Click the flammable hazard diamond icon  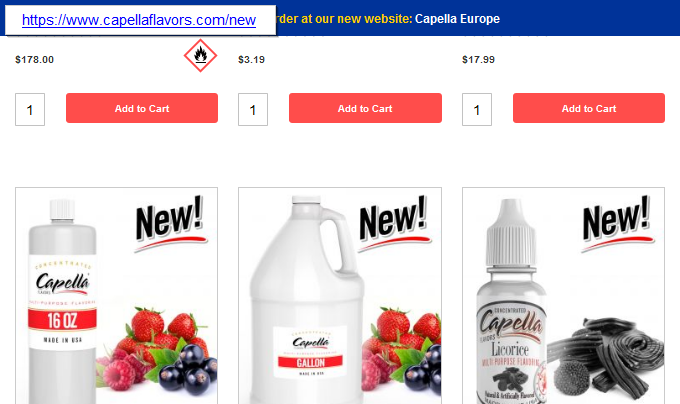tap(200, 55)
